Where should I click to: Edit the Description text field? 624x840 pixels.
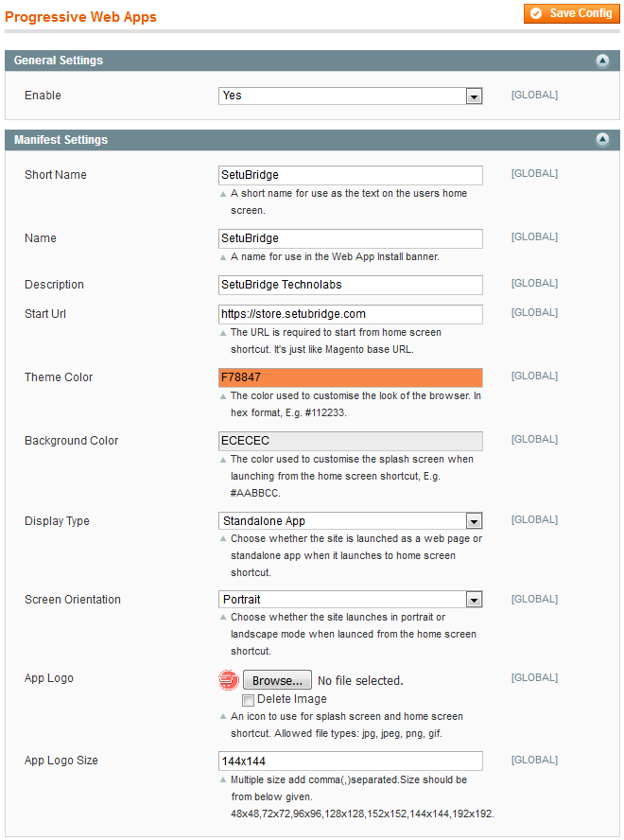(x=350, y=285)
